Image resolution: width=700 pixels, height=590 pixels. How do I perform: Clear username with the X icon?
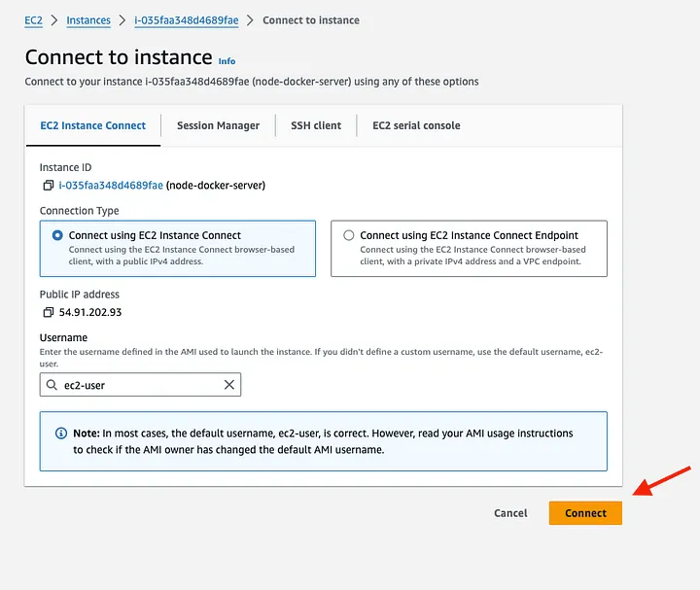(x=229, y=385)
